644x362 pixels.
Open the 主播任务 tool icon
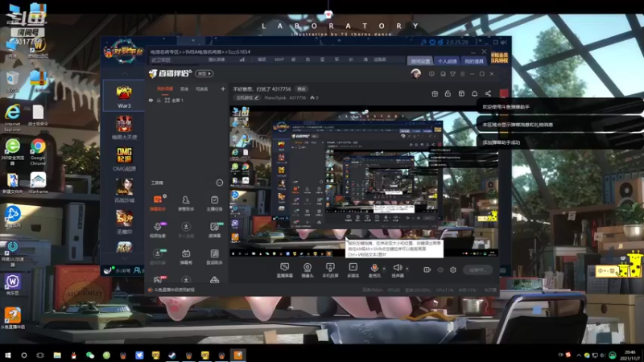click(214, 203)
